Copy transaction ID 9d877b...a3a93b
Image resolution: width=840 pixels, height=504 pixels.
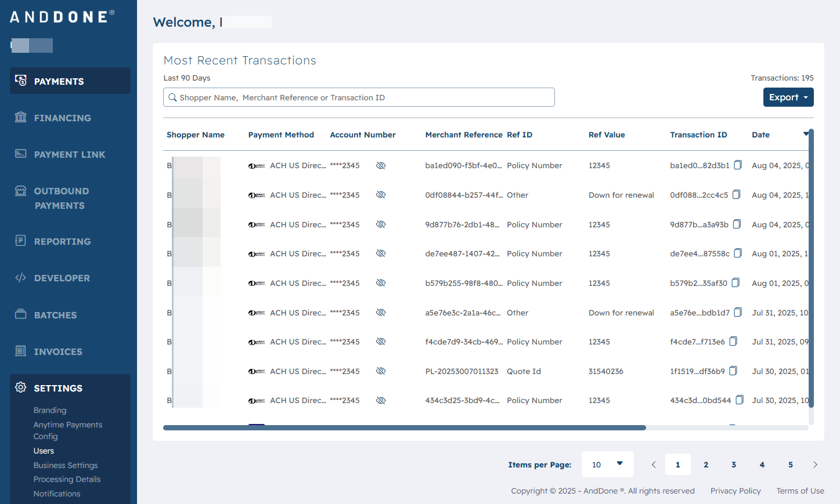click(737, 224)
